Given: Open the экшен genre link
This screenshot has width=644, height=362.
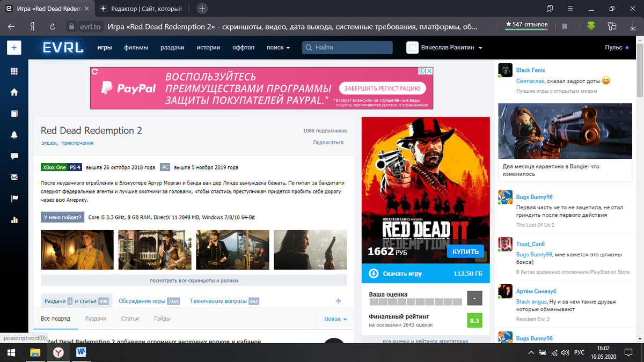Looking at the screenshot, I should pos(49,143).
